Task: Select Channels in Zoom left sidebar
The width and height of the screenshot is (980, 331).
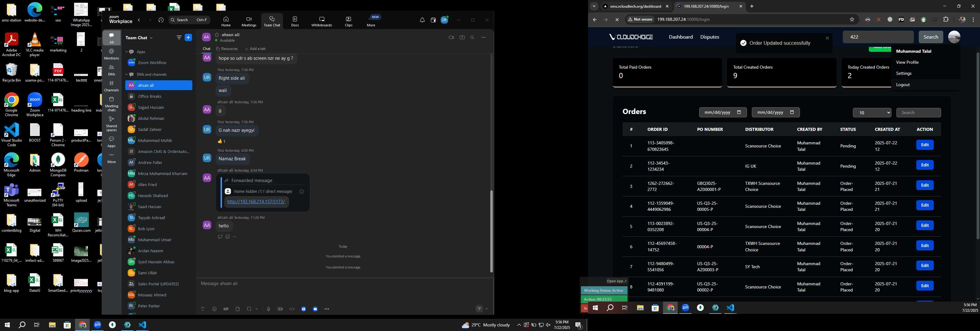Action: point(111,86)
